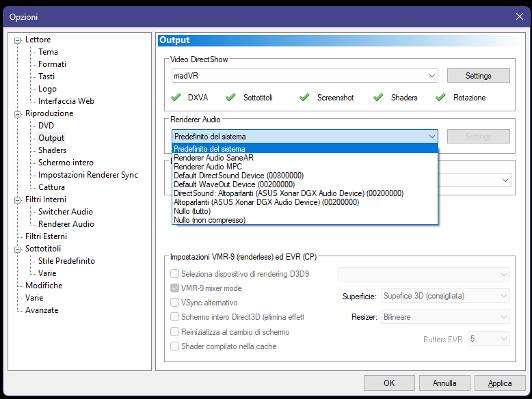The image size is (532, 399).
Task: Click the Annulla button
Action: point(444,383)
